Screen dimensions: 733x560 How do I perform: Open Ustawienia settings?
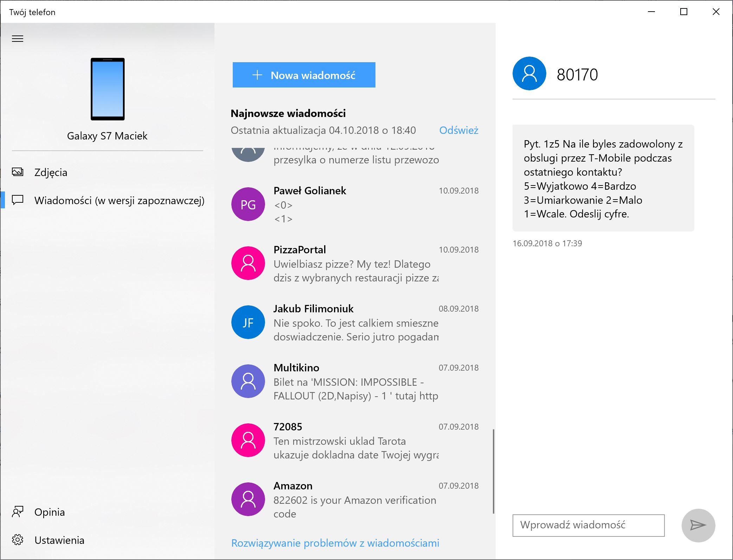pos(107,540)
